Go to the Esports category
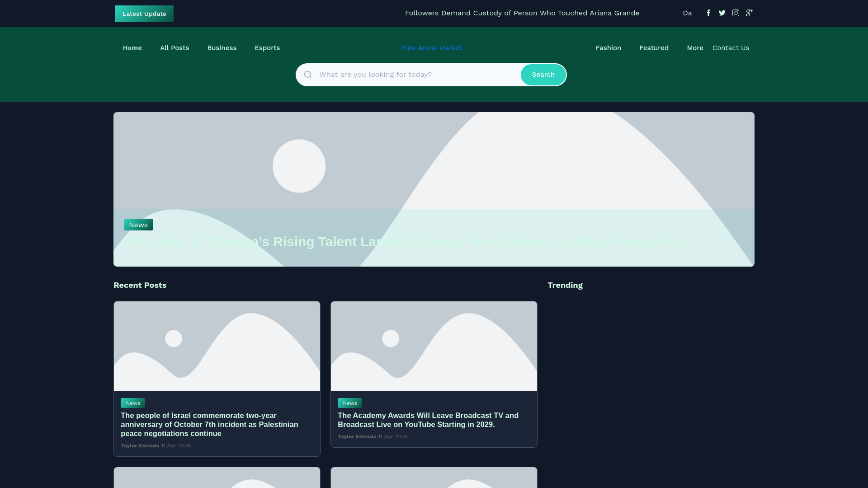Viewport: 868px width, 488px height. tap(267, 48)
